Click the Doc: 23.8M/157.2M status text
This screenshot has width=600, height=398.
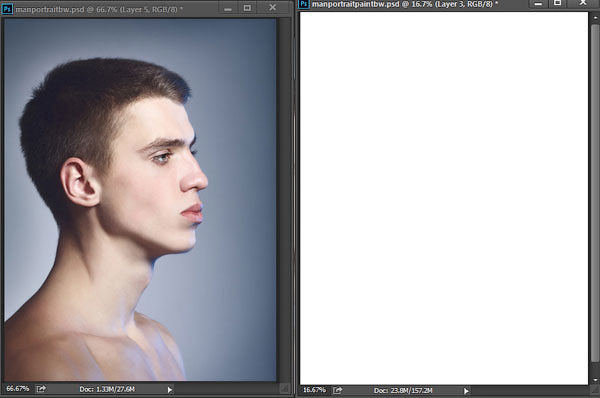click(403, 390)
